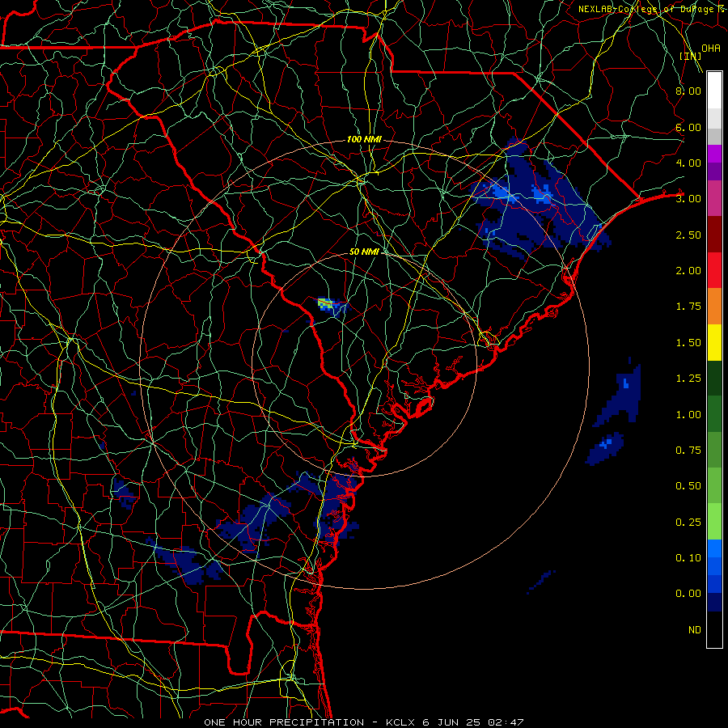Click the 2.50 legend value

point(688,235)
